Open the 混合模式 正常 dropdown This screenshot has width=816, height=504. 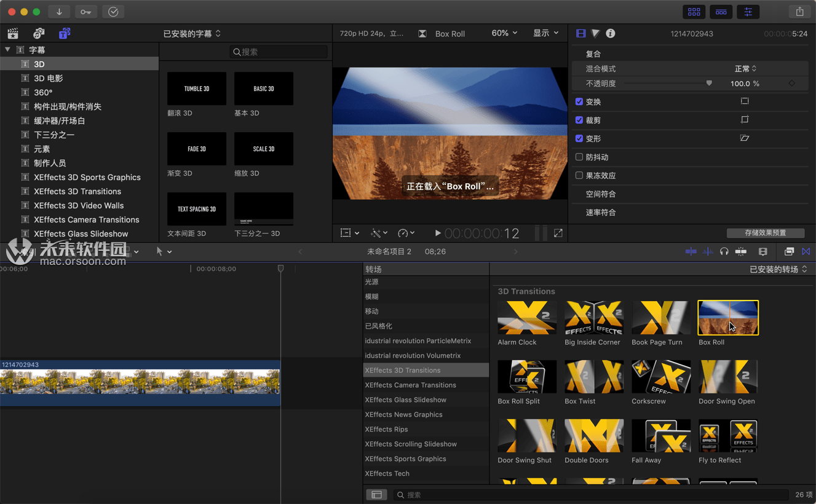pyautogui.click(x=745, y=69)
